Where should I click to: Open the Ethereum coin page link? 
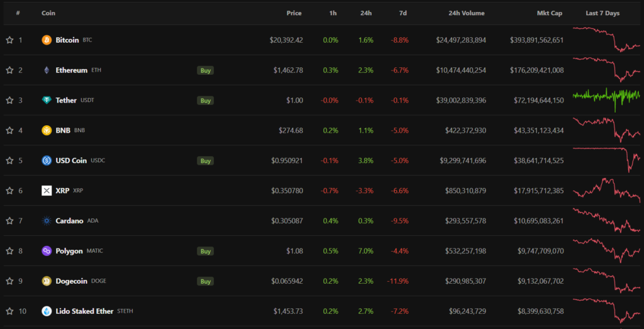[72, 70]
